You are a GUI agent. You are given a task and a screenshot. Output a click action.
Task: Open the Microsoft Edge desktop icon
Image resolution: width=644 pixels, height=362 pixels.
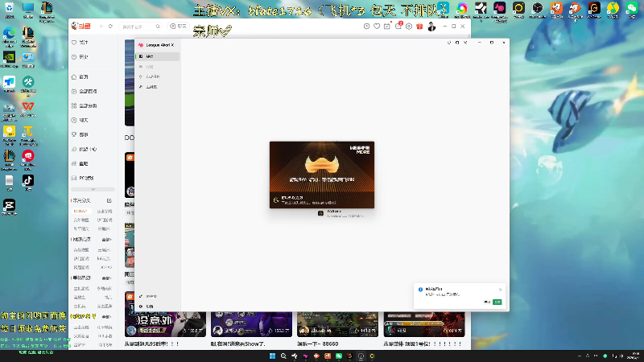[9, 35]
